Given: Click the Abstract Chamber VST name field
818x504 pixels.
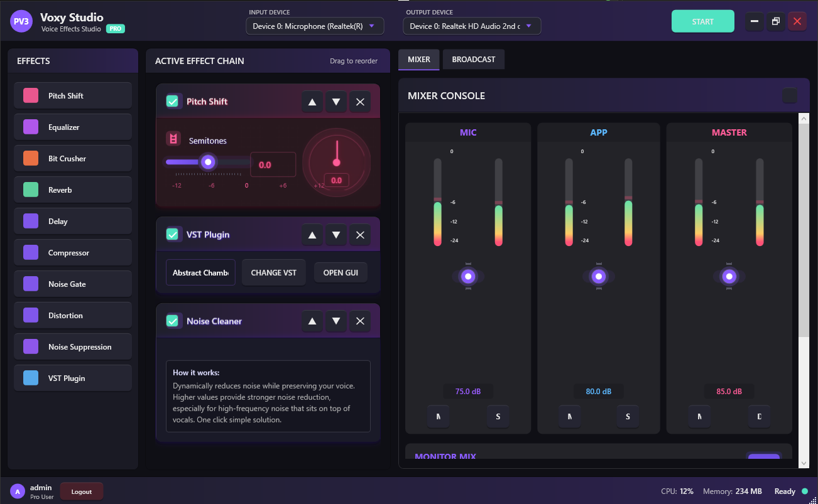Looking at the screenshot, I should tap(200, 273).
